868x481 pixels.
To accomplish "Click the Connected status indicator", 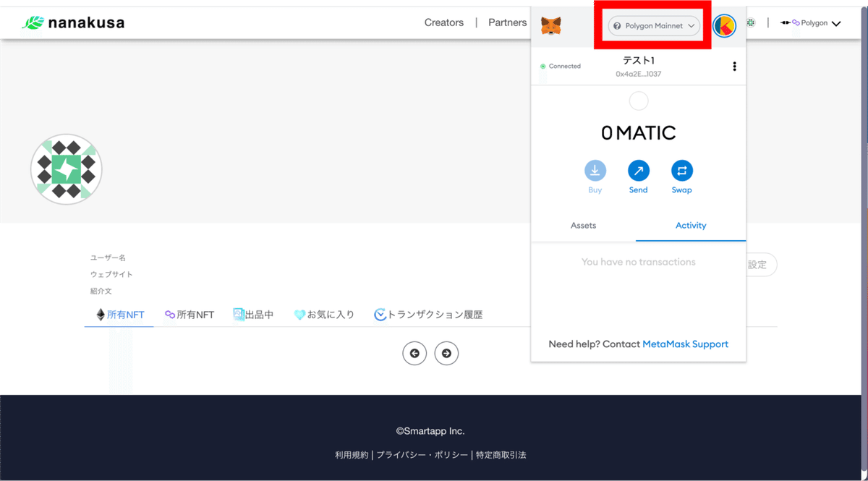I will (x=562, y=66).
